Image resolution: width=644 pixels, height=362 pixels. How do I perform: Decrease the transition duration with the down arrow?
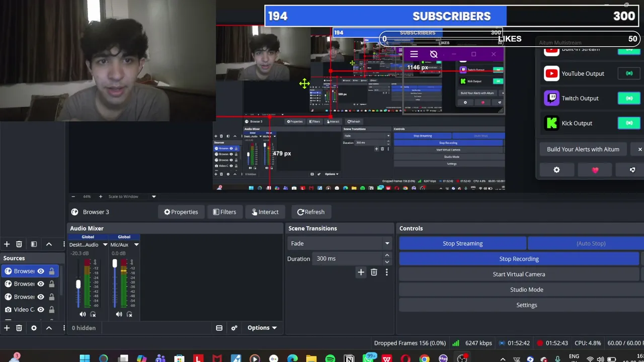pos(387,261)
